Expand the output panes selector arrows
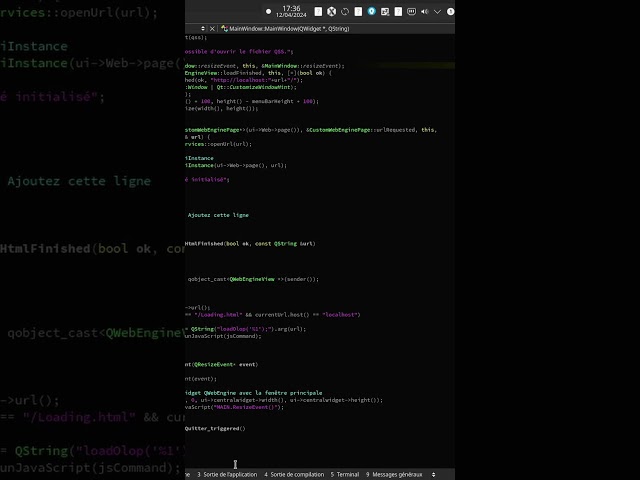 point(432,474)
